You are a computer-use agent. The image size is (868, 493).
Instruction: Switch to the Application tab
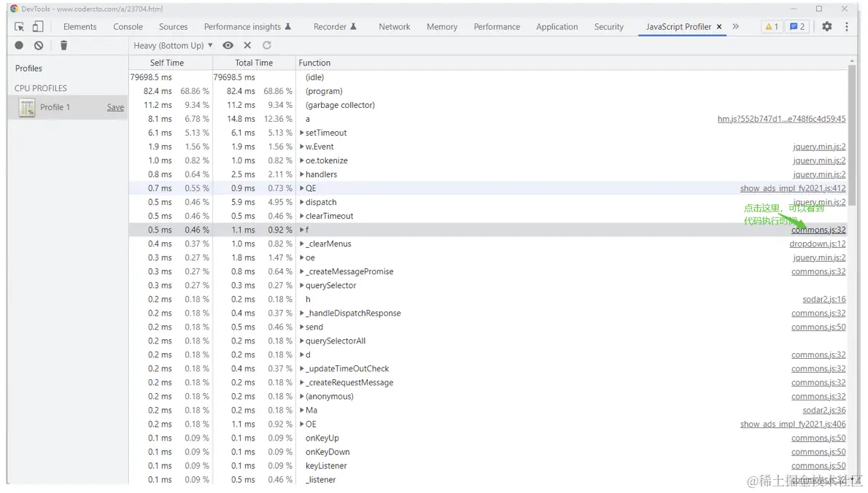[557, 26]
